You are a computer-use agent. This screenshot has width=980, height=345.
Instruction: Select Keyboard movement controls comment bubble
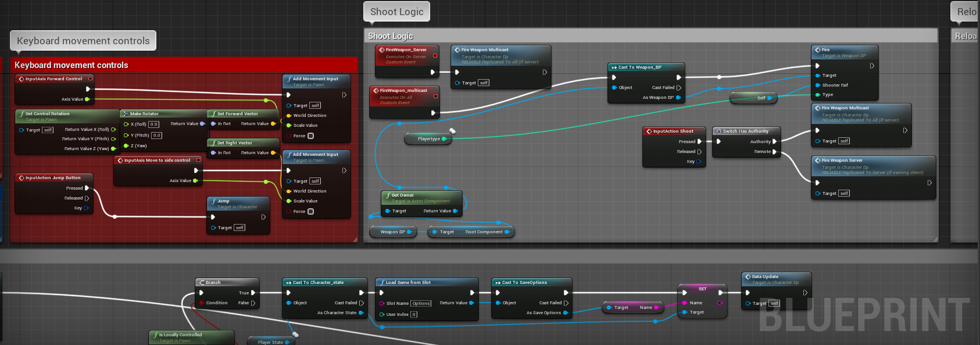pyautogui.click(x=83, y=41)
